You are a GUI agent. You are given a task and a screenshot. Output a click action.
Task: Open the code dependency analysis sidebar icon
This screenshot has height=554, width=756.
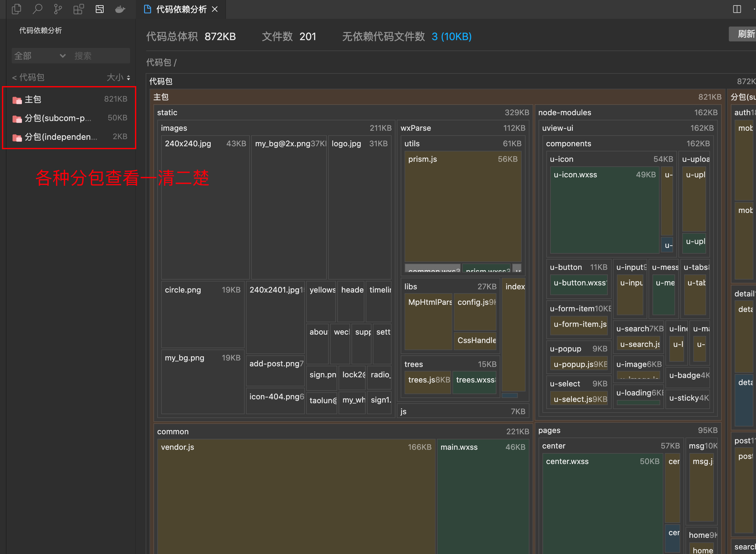click(100, 9)
